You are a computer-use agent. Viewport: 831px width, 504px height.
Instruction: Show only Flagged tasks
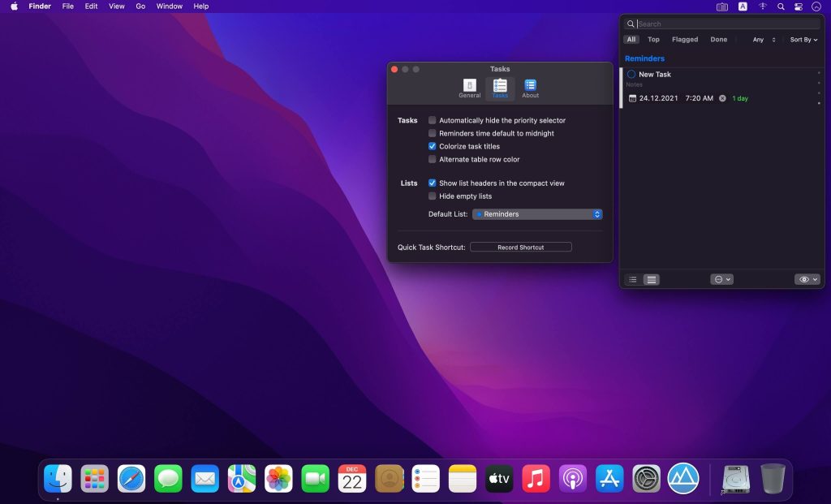(x=684, y=40)
